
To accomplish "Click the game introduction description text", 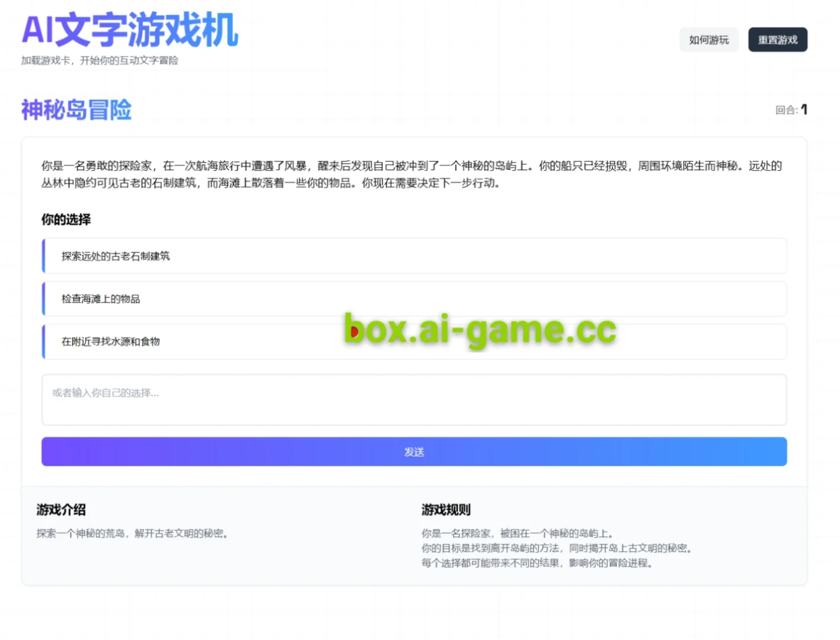I will [132, 533].
